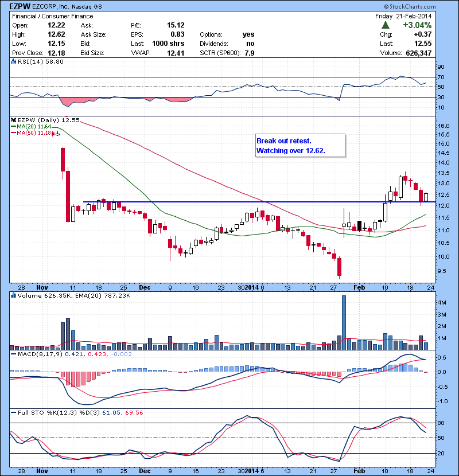Viewport: 459px width, 476px height.
Task: Click the Options yes value
Action: 248,34
